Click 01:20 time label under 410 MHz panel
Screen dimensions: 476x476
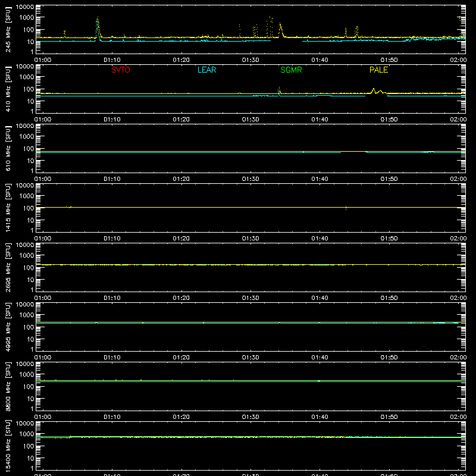pyautogui.click(x=181, y=120)
